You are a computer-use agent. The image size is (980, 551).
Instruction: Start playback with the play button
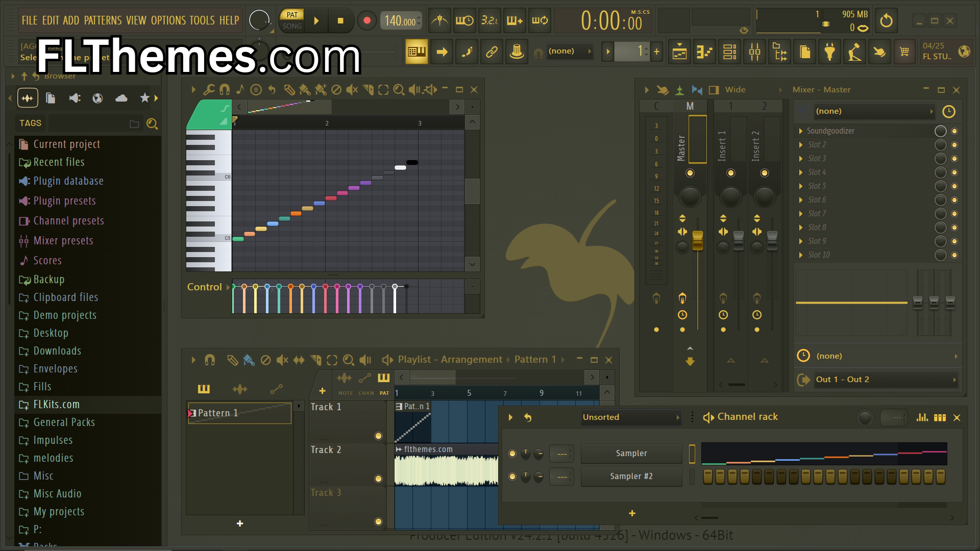coord(316,21)
